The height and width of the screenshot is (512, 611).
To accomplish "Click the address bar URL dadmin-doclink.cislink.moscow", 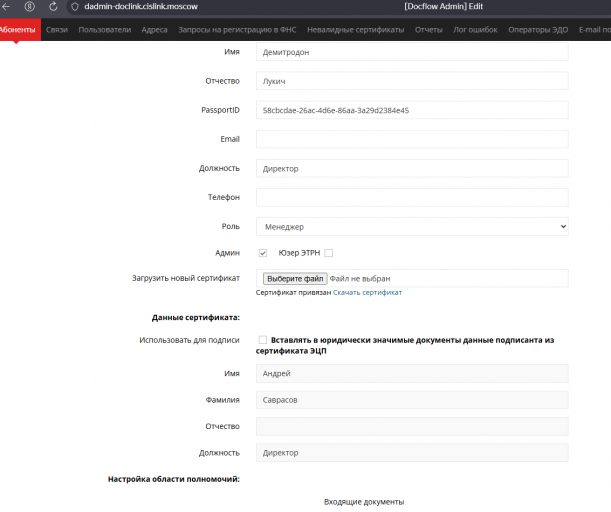I will pos(141,7).
